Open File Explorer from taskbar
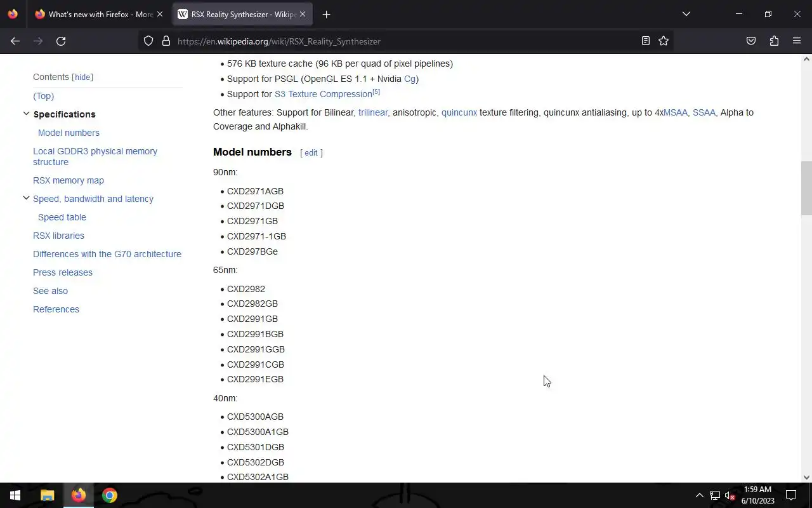The height and width of the screenshot is (508, 812). coord(47,495)
